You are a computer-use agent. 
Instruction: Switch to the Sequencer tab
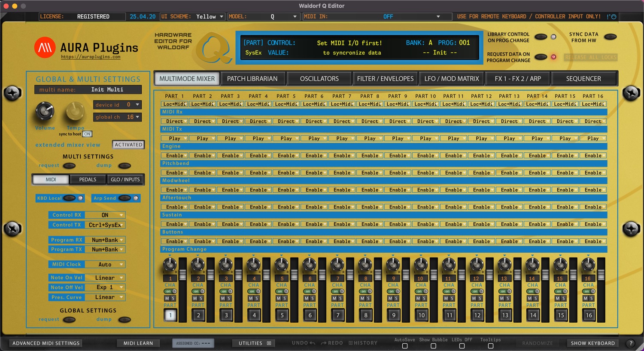[583, 79]
